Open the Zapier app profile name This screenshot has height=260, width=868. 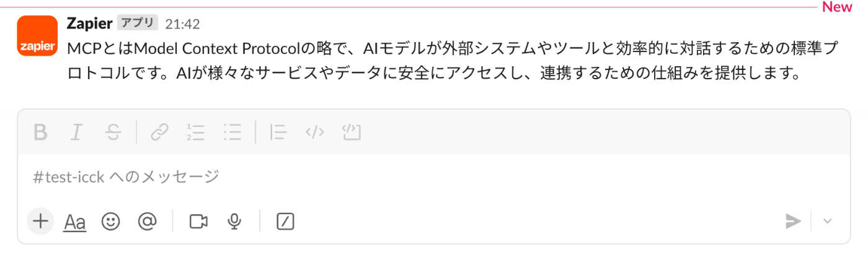click(89, 24)
